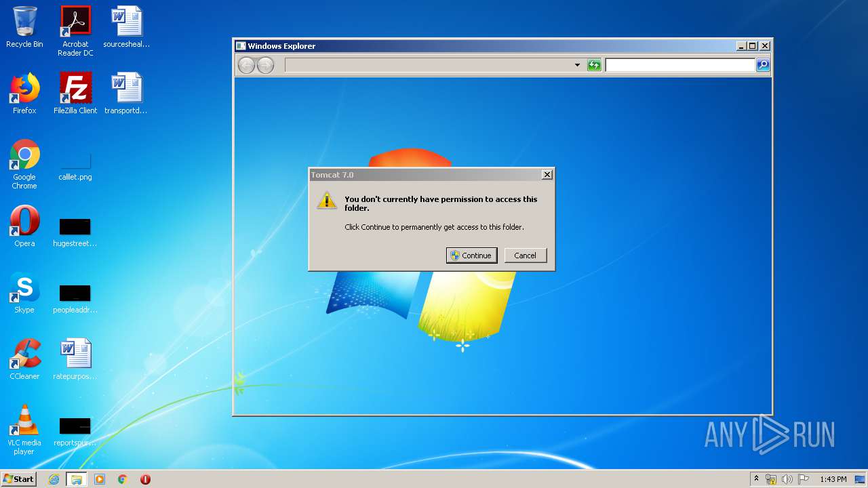The height and width of the screenshot is (488, 868).
Task: Open the network tray icon
Action: (x=771, y=479)
